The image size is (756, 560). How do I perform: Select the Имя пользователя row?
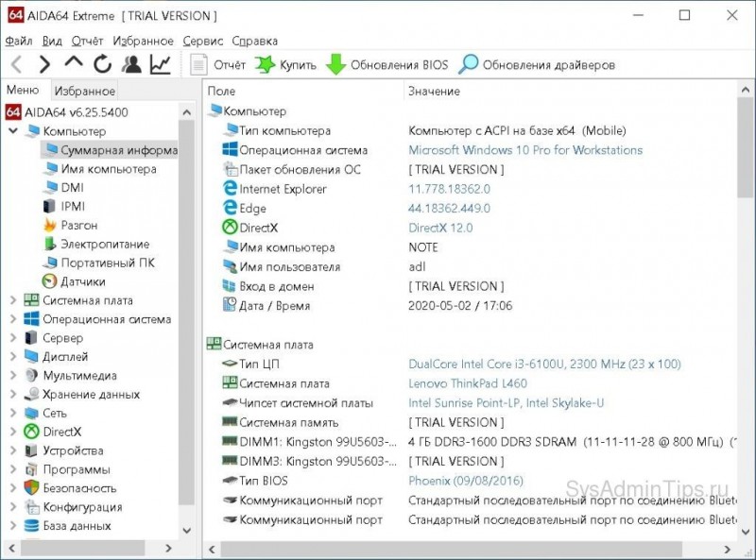coord(471,266)
